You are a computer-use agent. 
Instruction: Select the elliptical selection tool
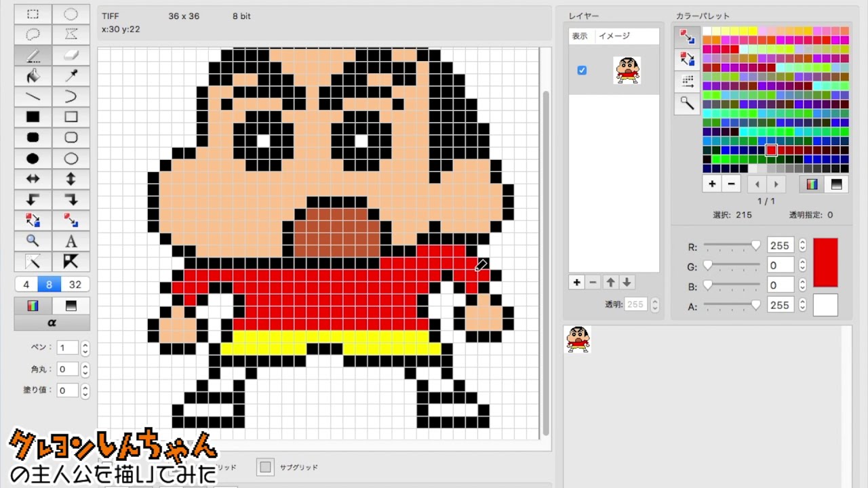71,14
